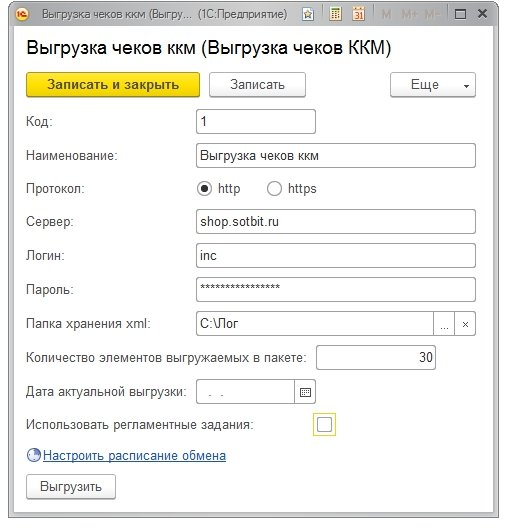The height and width of the screenshot is (529, 513).
Task: Click the Записать button
Action: [x=257, y=85]
